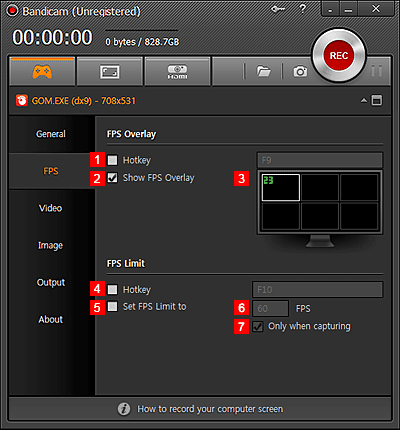The image size is (400, 430).
Task: Open the key registration icon
Action: pyautogui.click(x=278, y=9)
